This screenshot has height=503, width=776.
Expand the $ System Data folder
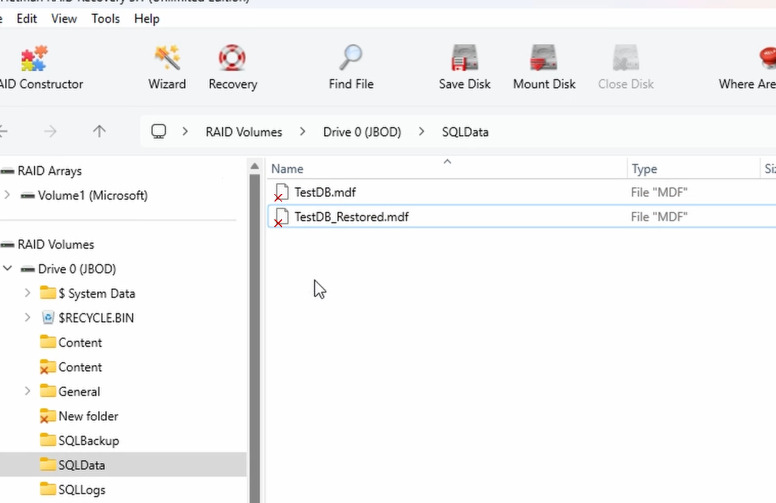click(28, 293)
